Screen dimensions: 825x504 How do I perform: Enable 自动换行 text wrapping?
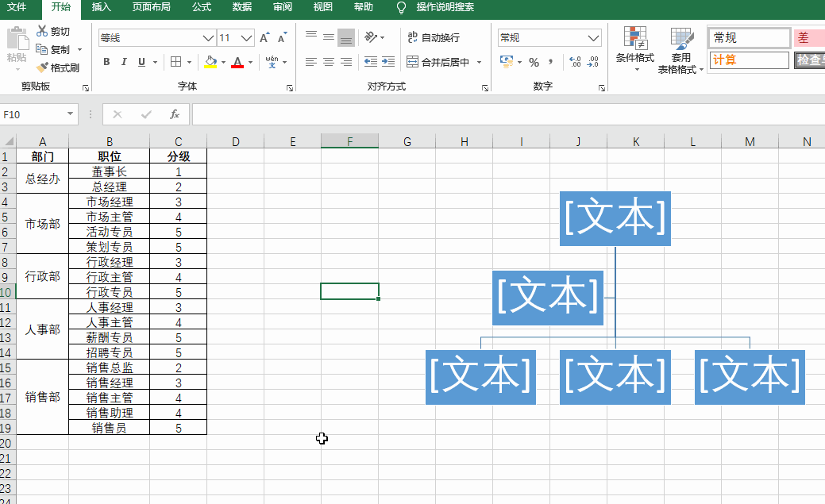[x=435, y=37]
